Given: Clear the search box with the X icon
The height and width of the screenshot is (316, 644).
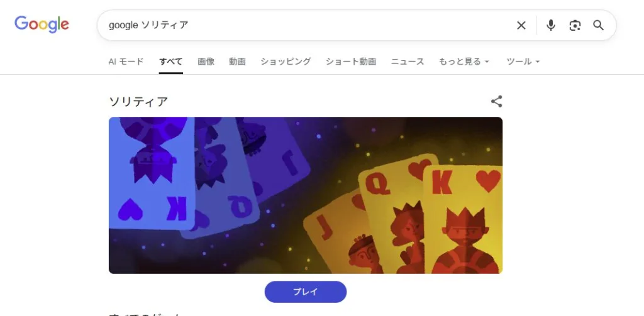Looking at the screenshot, I should point(521,26).
